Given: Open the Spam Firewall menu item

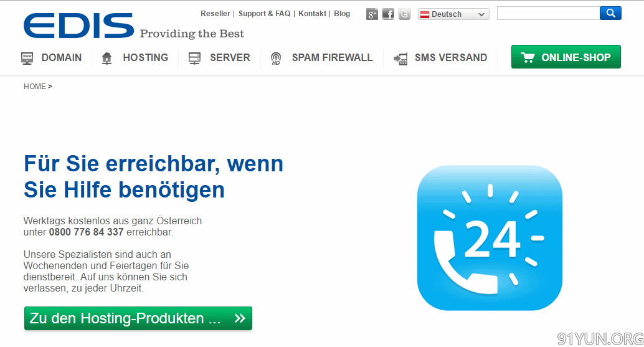Looking at the screenshot, I should [x=332, y=57].
